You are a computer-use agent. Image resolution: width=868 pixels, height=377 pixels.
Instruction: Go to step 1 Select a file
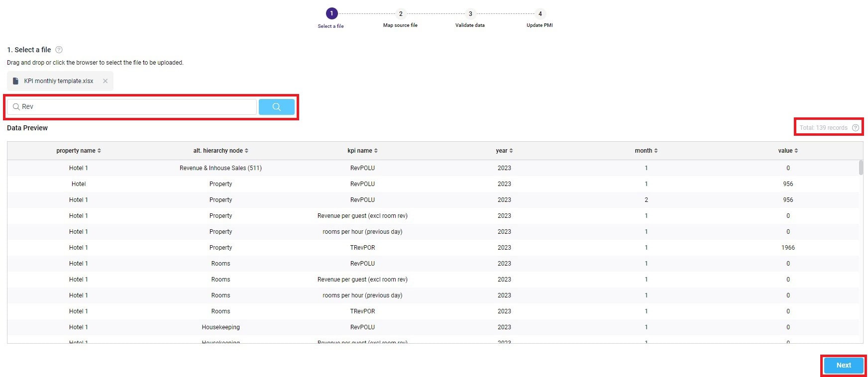pos(331,14)
